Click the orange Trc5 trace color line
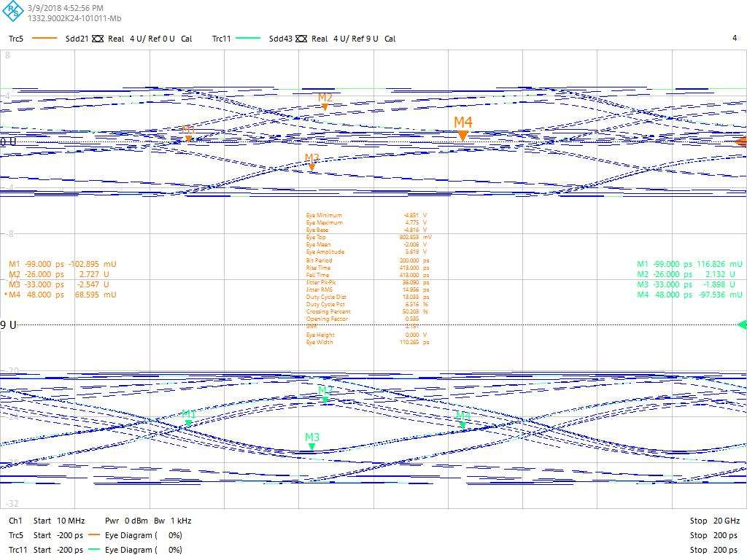This screenshot has width=747, height=560. pyautogui.click(x=44, y=39)
